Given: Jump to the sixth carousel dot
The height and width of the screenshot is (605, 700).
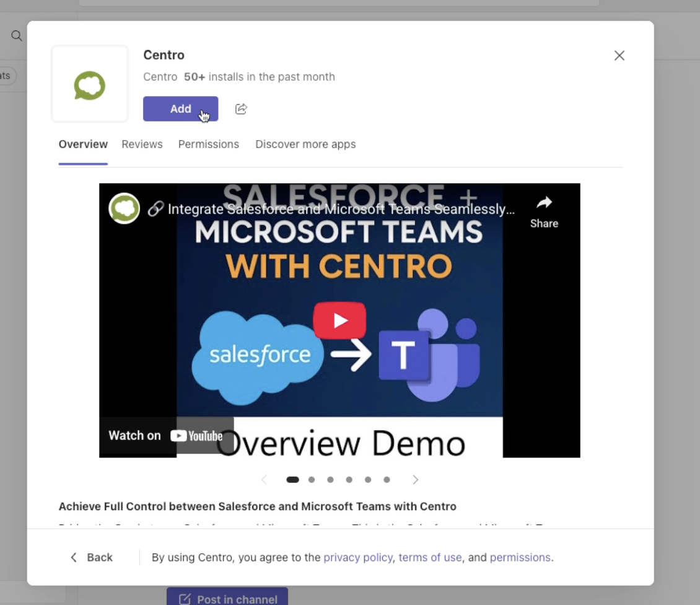Looking at the screenshot, I should 387,480.
